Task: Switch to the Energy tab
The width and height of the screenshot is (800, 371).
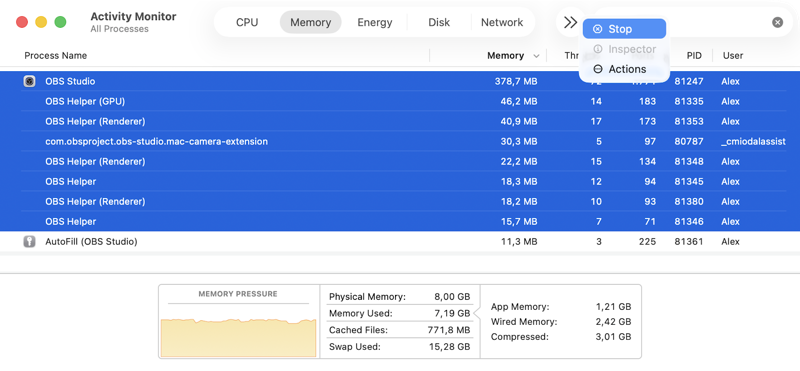Action: (x=374, y=22)
